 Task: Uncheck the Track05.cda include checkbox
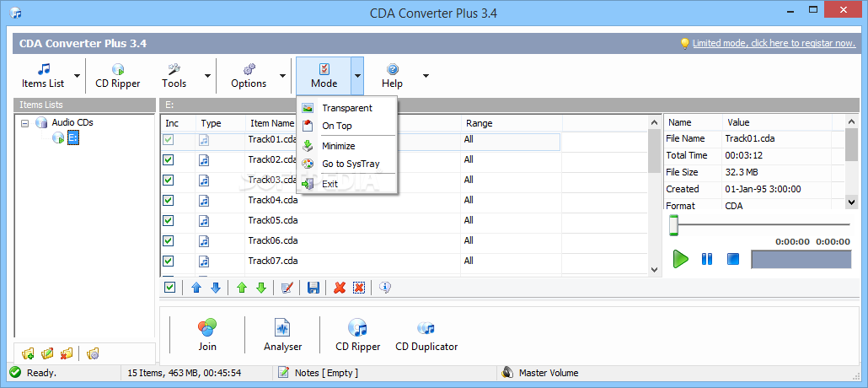(169, 221)
